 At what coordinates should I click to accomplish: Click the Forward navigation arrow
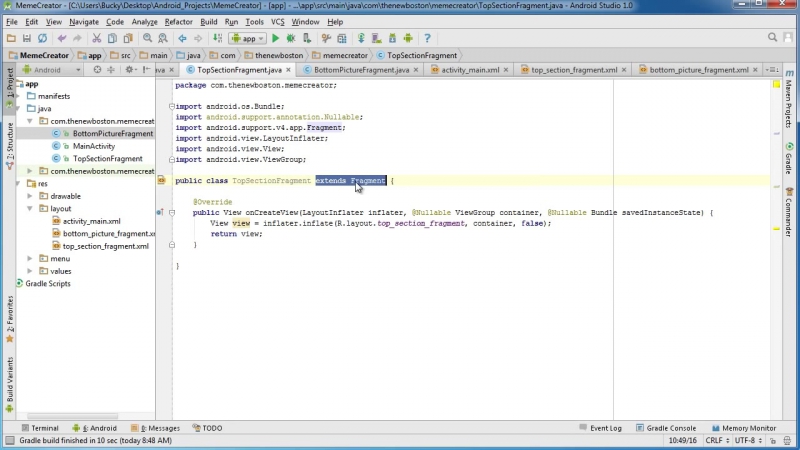[x=198, y=38]
